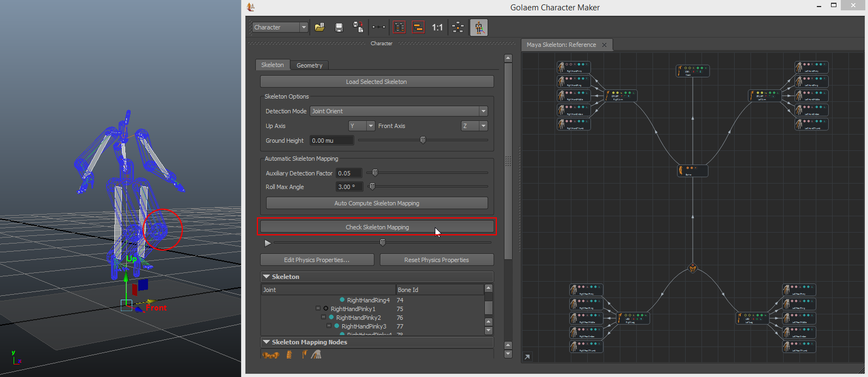Open the Character combo box in the toolbar
Viewport: 868px width, 377px height.
[x=280, y=27]
